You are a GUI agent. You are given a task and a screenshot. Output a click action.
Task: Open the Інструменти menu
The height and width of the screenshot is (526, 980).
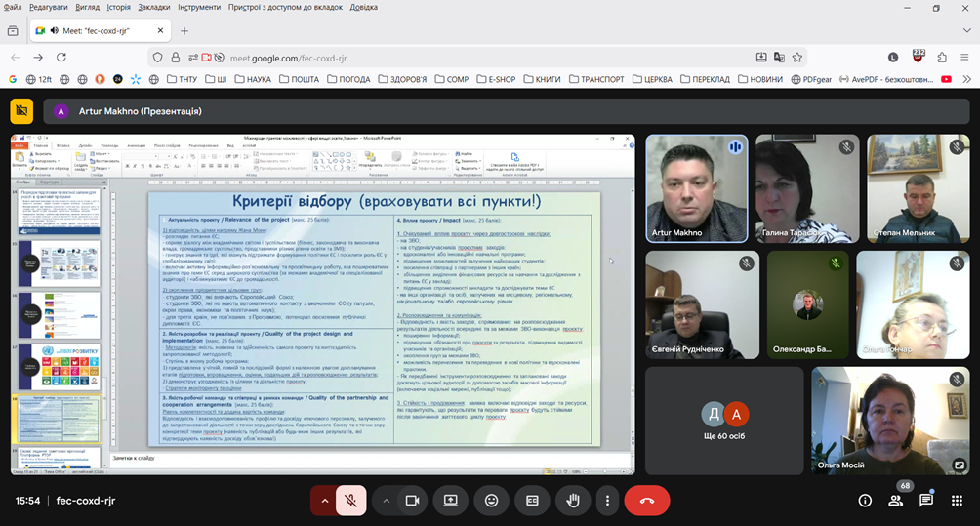198,7
